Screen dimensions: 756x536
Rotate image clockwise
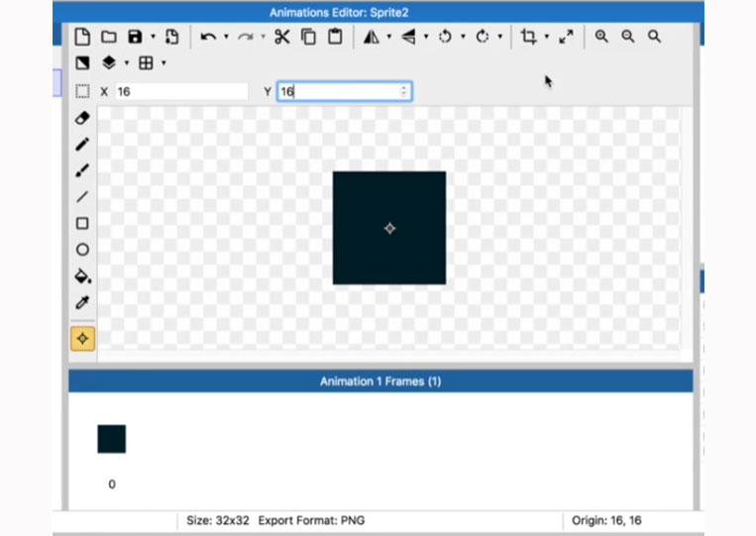pos(483,37)
